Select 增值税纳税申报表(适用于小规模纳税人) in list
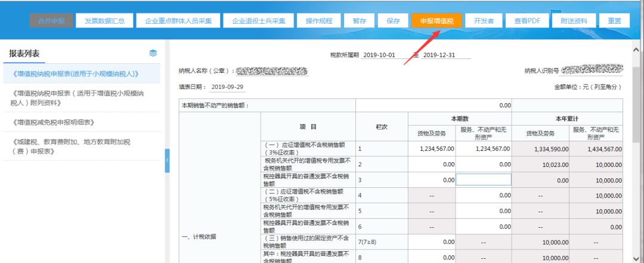 (76, 74)
